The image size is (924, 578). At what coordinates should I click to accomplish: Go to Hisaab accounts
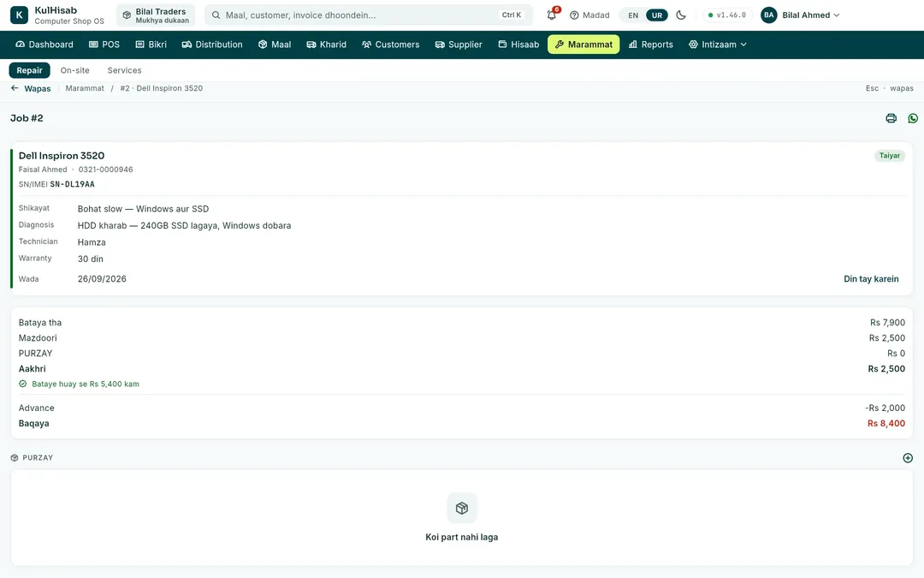pos(518,45)
